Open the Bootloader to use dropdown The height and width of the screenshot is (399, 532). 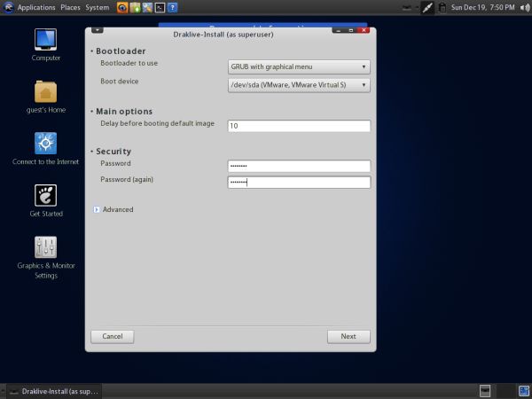pyautogui.click(x=299, y=66)
